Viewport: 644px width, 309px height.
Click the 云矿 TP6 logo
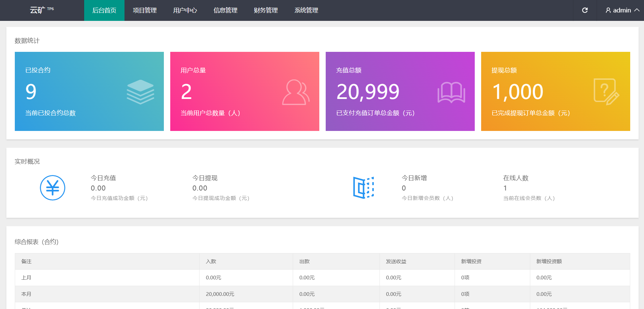(x=42, y=10)
